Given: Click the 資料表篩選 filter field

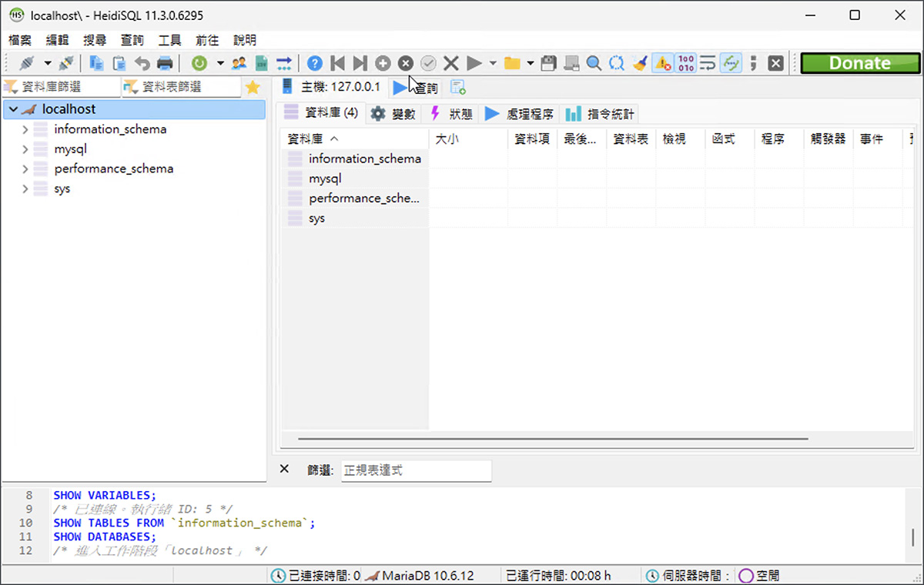Looking at the screenshot, I should 182,87.
